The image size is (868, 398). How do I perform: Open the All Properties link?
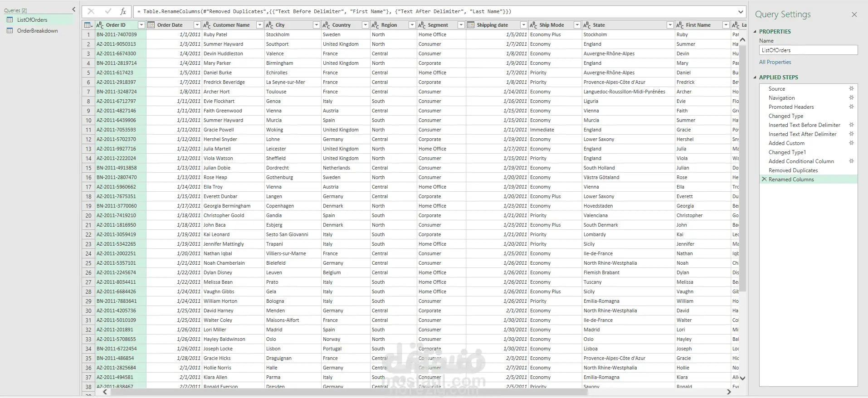[775, 62]
